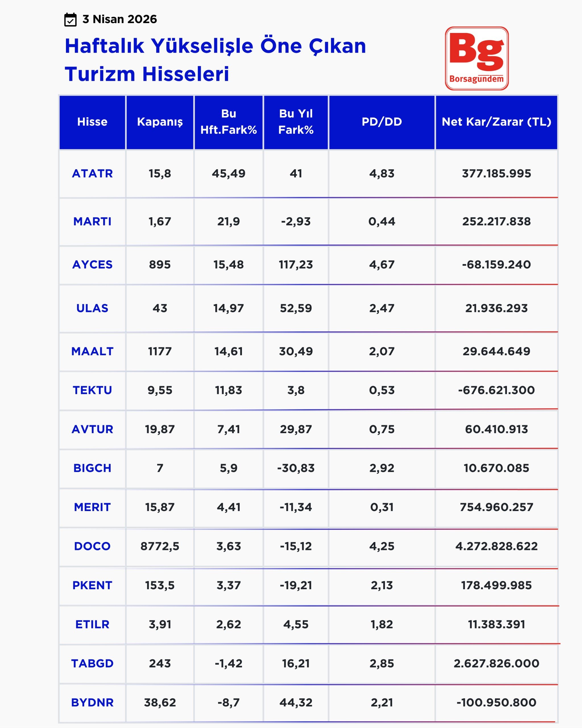Click the PD/DD column header

(x=382, y=122)
